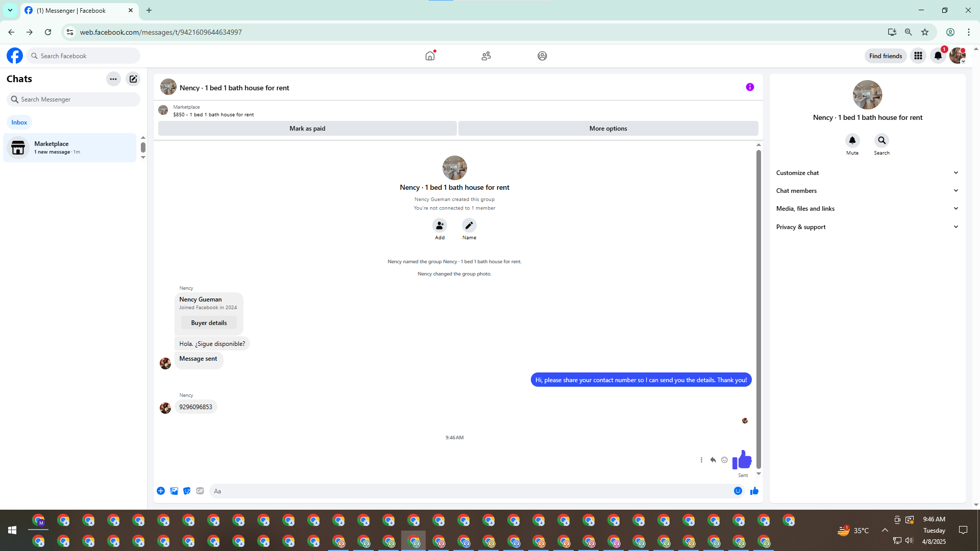Click the Add member icon

click(439, 226)
